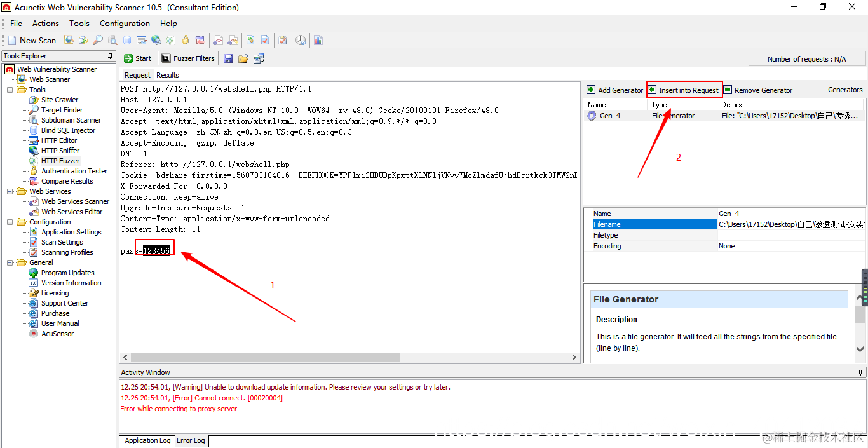
Task: Click Remove Generator
Action: [x=759, y=90]
